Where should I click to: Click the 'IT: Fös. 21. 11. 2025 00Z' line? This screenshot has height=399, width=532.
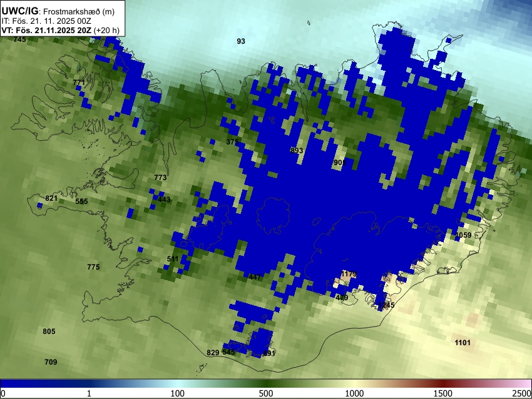[x=46, y=21]
